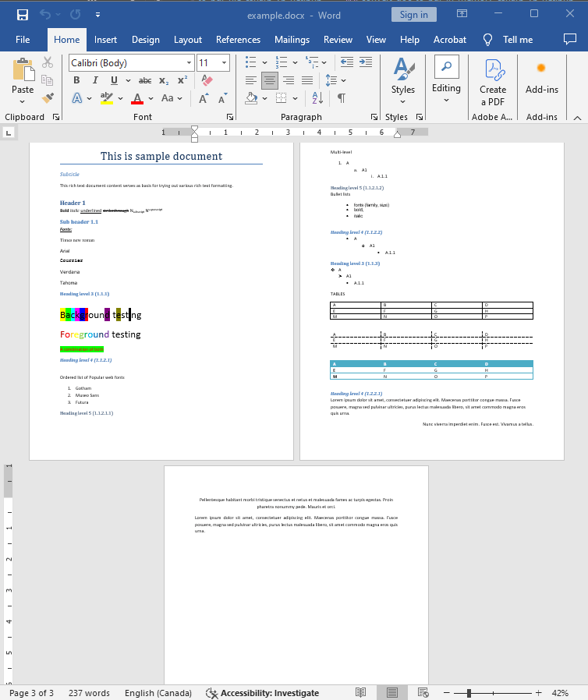Screen dimensions: 588x700
Task: Expand bullets list dropdown arrow
Action: pyautogui.click(x=264, y=62)
